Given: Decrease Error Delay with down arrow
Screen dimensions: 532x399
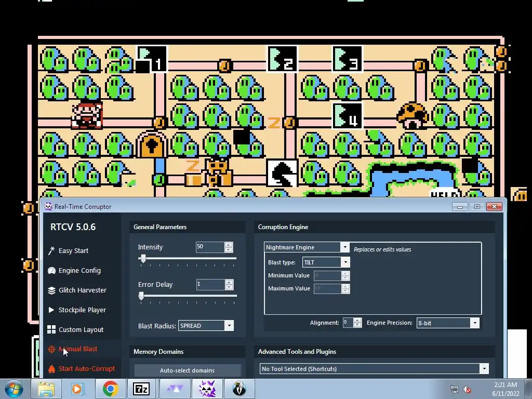Looking at the screenshot, I should pos(229,287).
